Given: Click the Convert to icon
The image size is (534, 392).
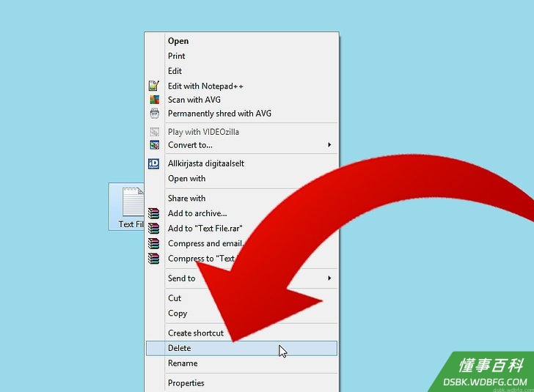Looking at the screenshot, I should click(154, 145).
